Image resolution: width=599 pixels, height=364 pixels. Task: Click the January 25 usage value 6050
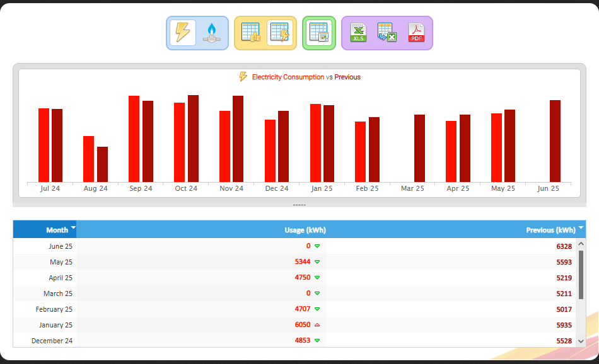[x=302, y=325]
